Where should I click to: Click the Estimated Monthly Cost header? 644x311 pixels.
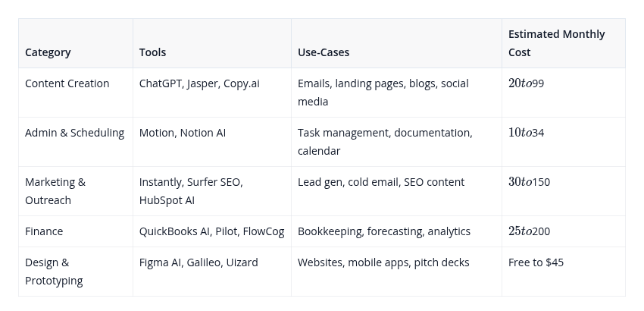pyautogui.click(x=564, y=43)
